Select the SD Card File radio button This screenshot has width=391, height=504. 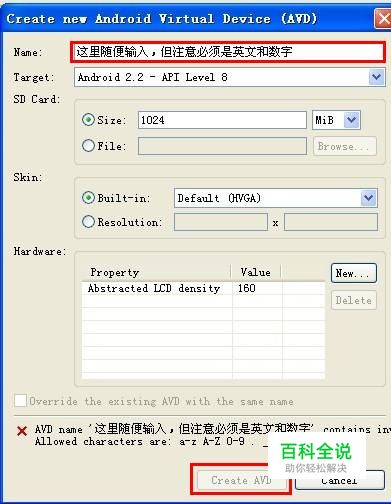88,146
